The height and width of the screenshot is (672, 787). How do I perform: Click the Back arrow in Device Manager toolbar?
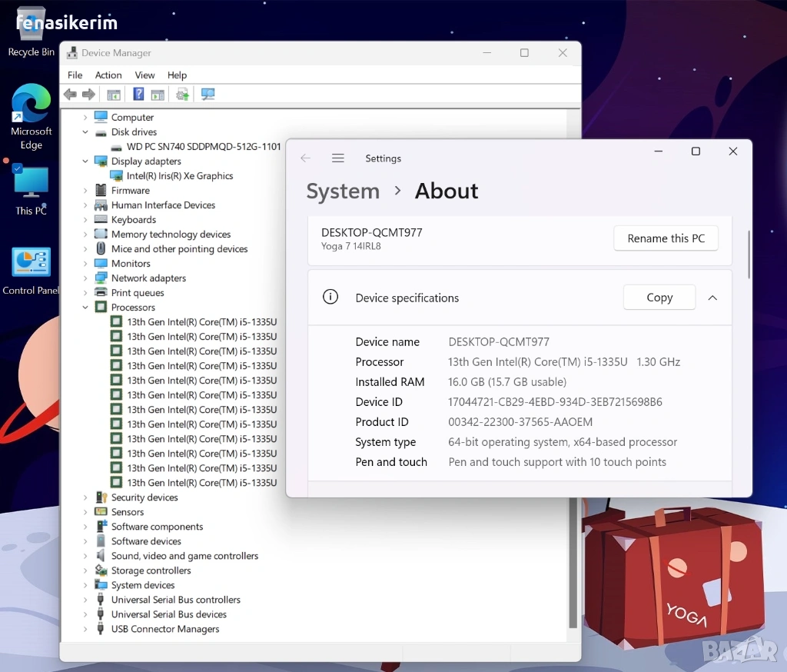(70, 95)
